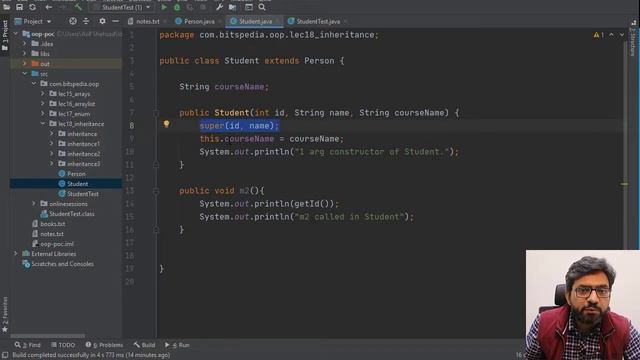Screen dimensions: 640x360
Task: Click the Search Everywhere magnifier icon
Action: [x=262, y=7]
